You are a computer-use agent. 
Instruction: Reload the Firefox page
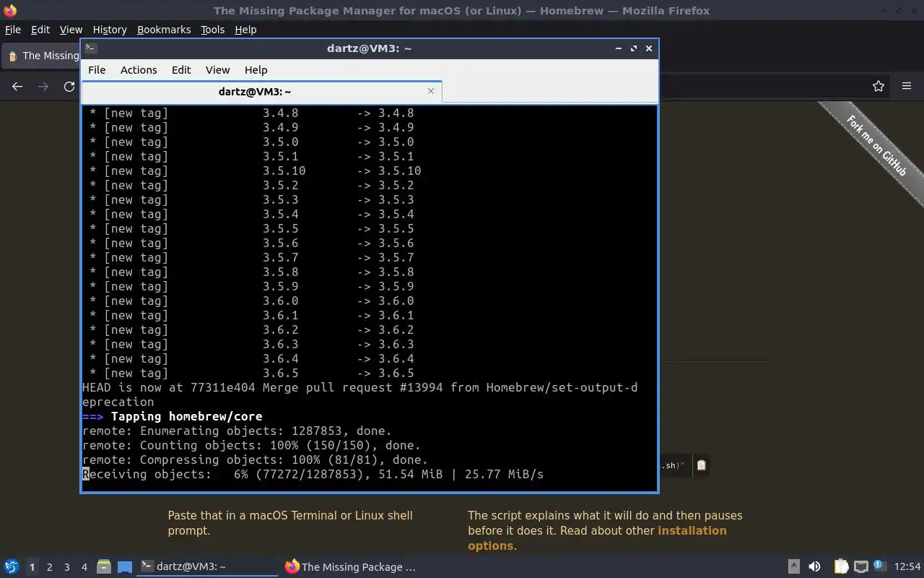[69, 87]
